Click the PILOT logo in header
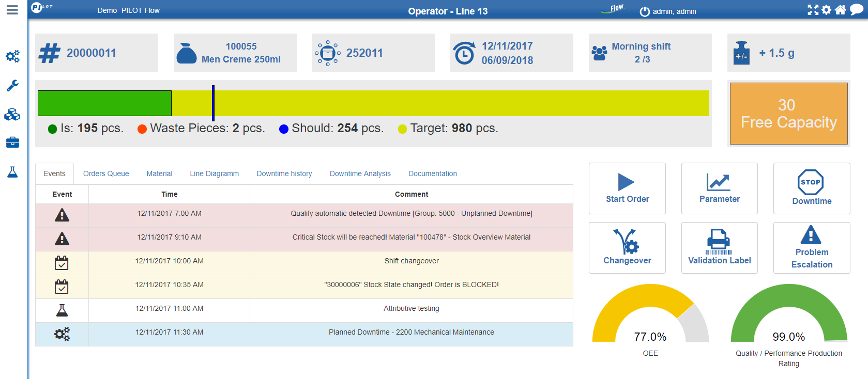 tap(41, 7)
